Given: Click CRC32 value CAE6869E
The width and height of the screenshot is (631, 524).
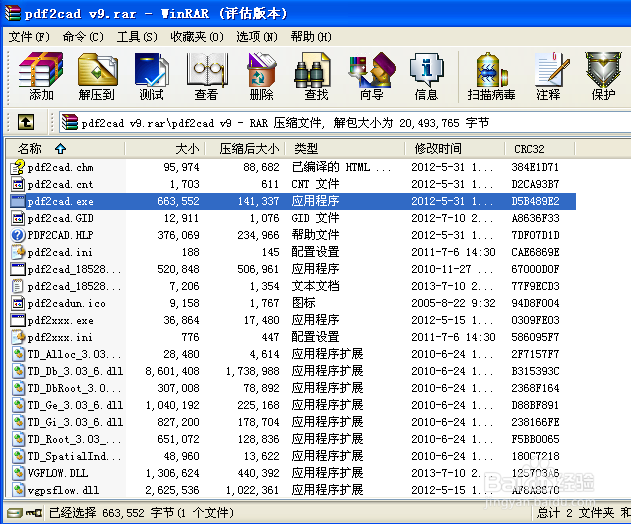Looking at the screenshot, I should pyautogui.click(x=535, y=252).
